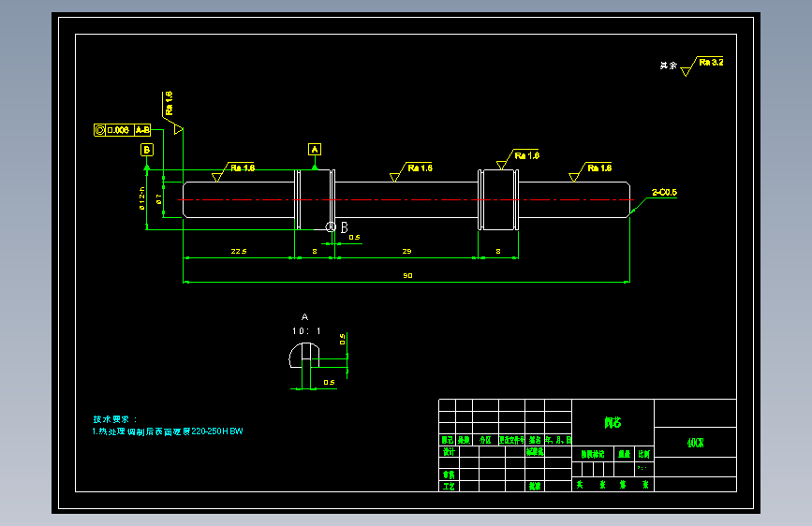Click the '签名' signature header

pyautogui.click(x=535, y=440)
